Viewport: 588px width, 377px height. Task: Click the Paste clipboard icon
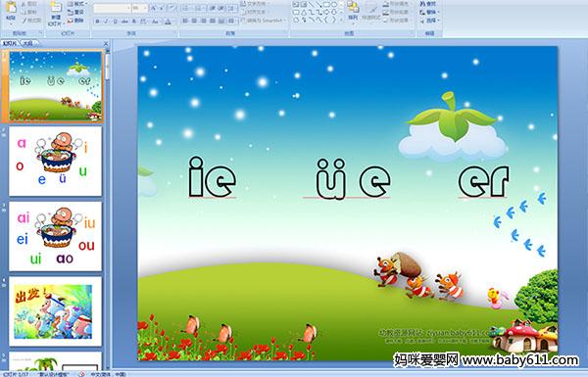11,7
